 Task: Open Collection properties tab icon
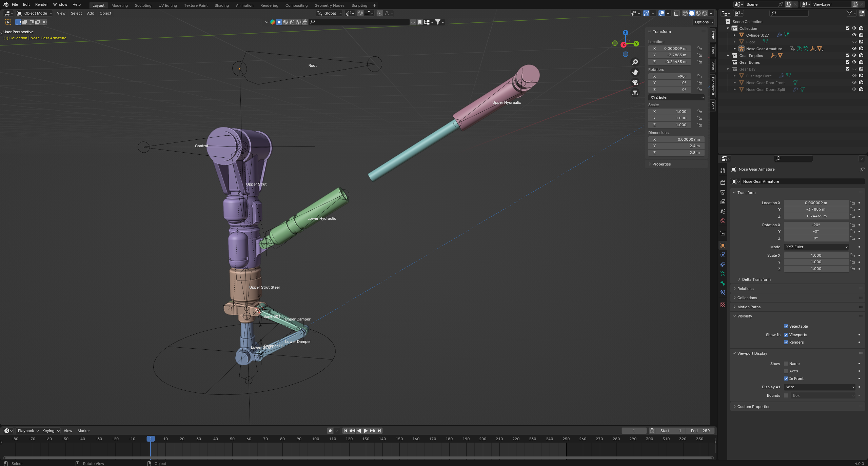(x=723, y=233)
